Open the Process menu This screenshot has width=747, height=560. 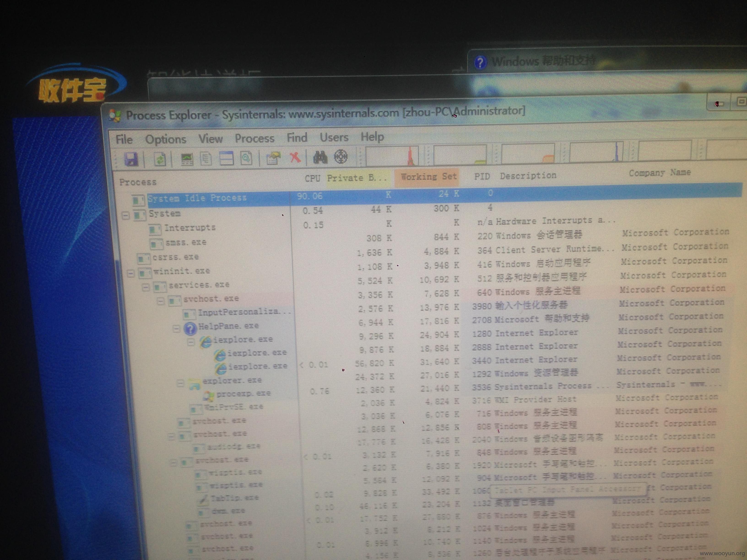click(x=254, y=138)
